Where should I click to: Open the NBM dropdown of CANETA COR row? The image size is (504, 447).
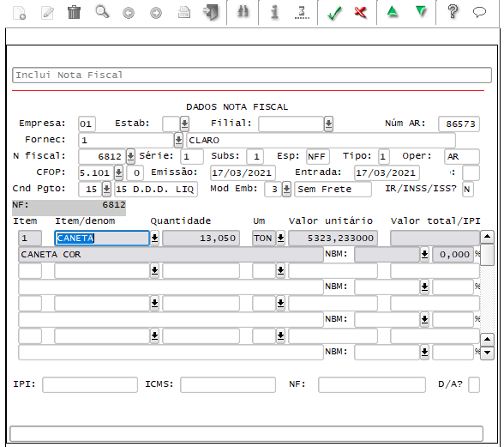pyautogui.click(x=424, y=255)
